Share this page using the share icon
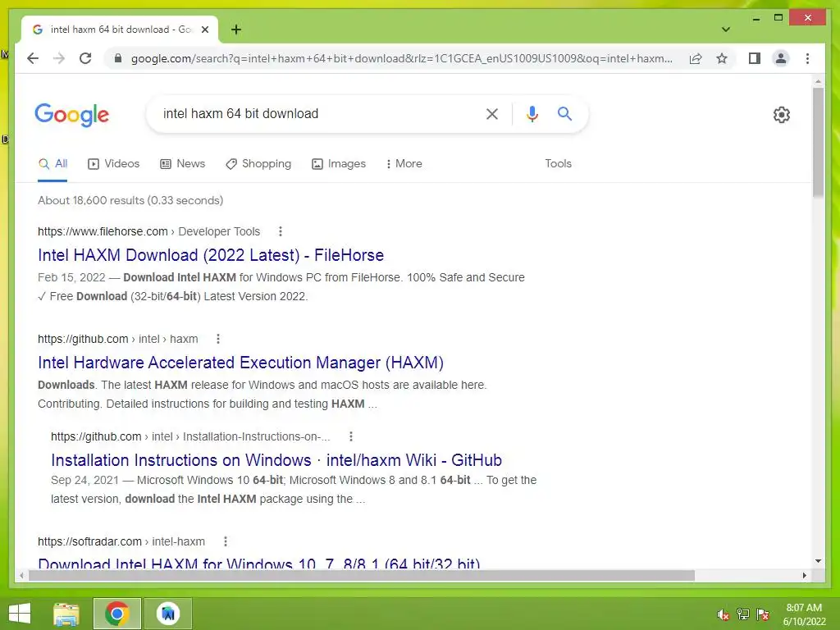 [x=696, y=58]
